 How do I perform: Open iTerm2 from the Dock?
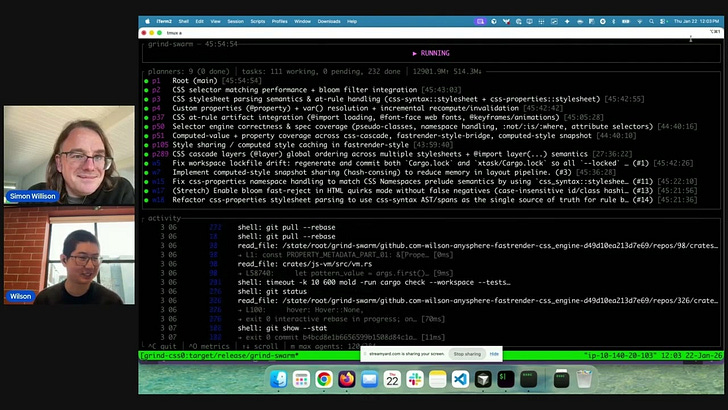coord(506,379)
